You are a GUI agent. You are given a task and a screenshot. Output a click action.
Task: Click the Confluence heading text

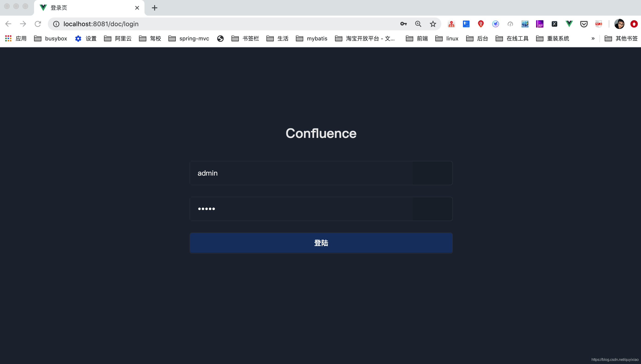(321, 133)
